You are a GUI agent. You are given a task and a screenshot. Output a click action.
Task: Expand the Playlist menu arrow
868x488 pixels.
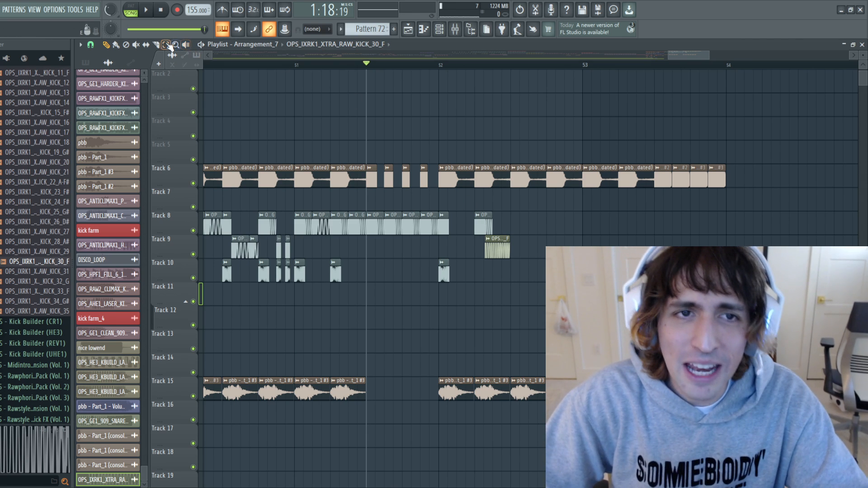click(x=80, y=44)
